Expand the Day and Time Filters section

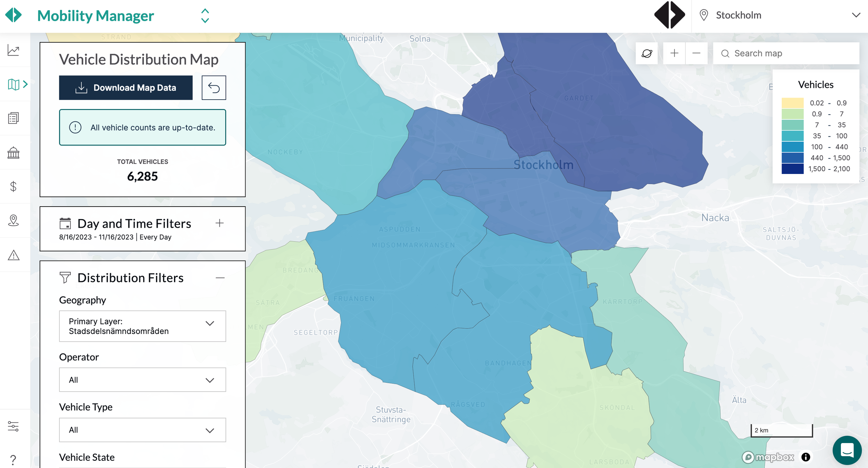coord(219,223)
